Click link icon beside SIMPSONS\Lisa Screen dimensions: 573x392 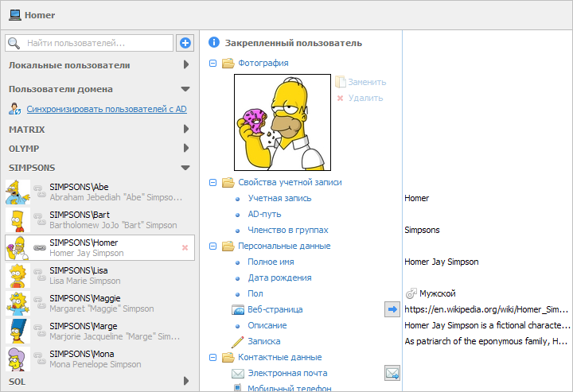tap(40, 275)
